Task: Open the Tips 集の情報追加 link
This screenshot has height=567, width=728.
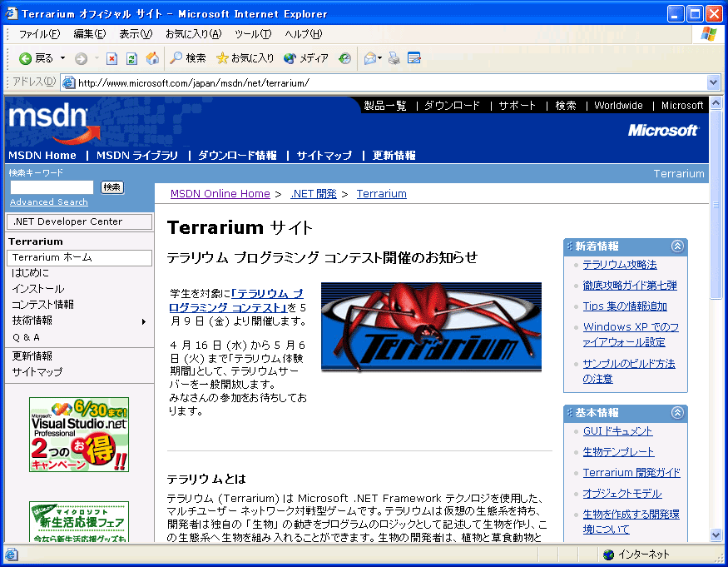Action: point(625,306)
